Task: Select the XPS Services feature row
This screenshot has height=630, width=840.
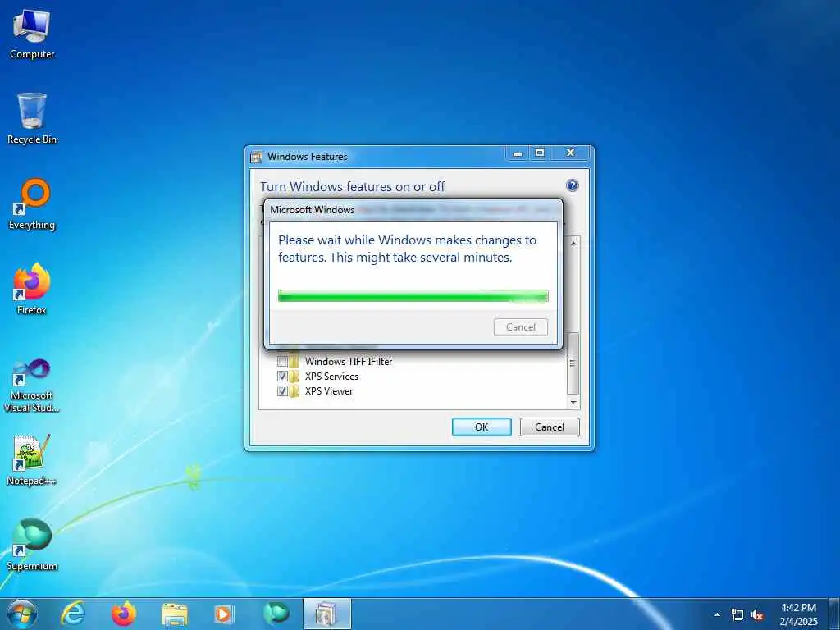Action: [331, 376]
